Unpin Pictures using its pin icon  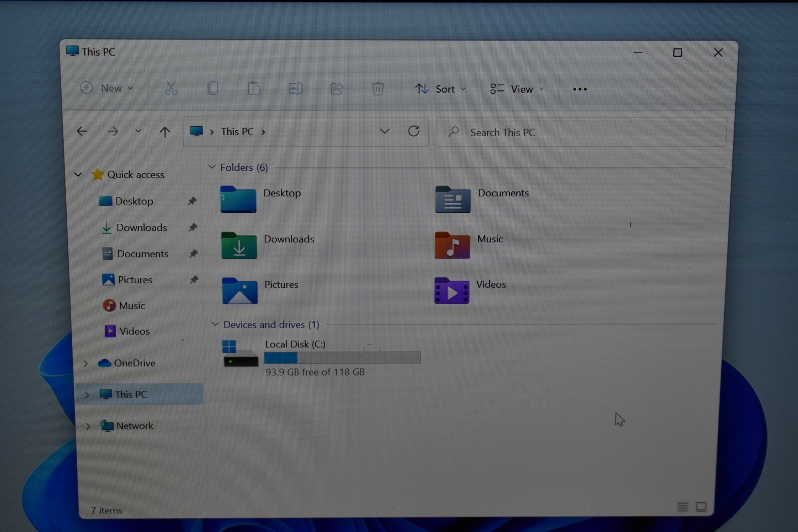pos(194,279)
